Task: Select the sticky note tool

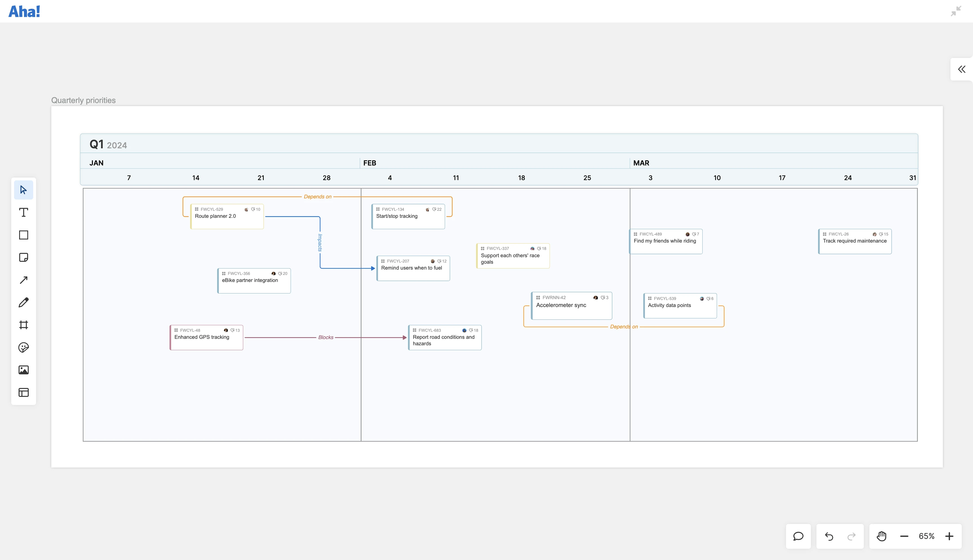Action: (x=23, y=257)
